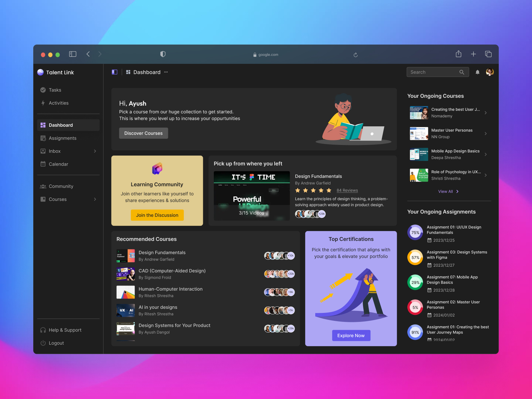Open the notification bell
The width and height of the screenshot is (532, 399).
tap(477, 72)
